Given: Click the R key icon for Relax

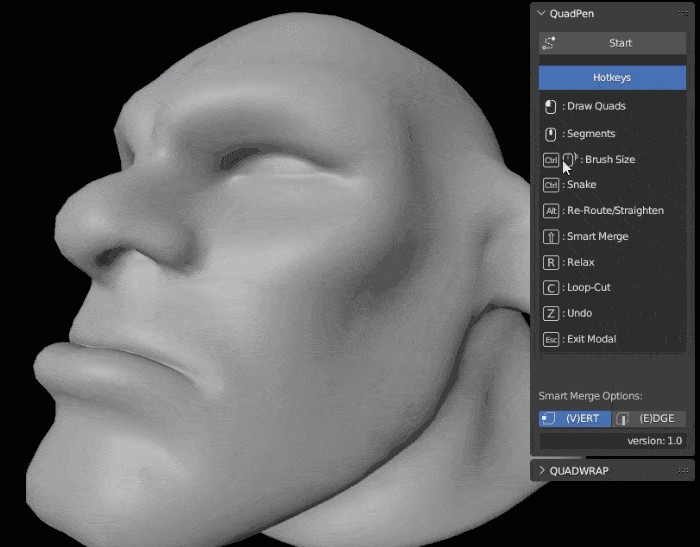Looking at the screenshot, I should click(x=551, y=262).
